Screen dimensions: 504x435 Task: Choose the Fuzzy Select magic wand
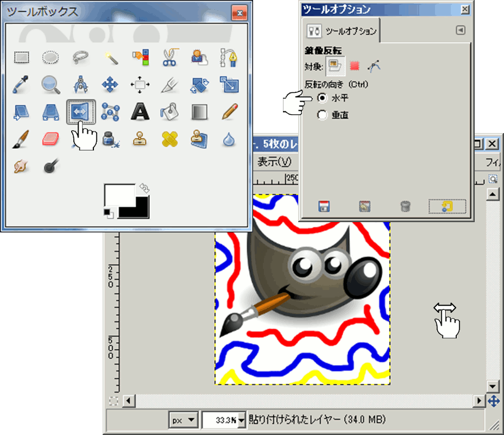coord(111,56)
